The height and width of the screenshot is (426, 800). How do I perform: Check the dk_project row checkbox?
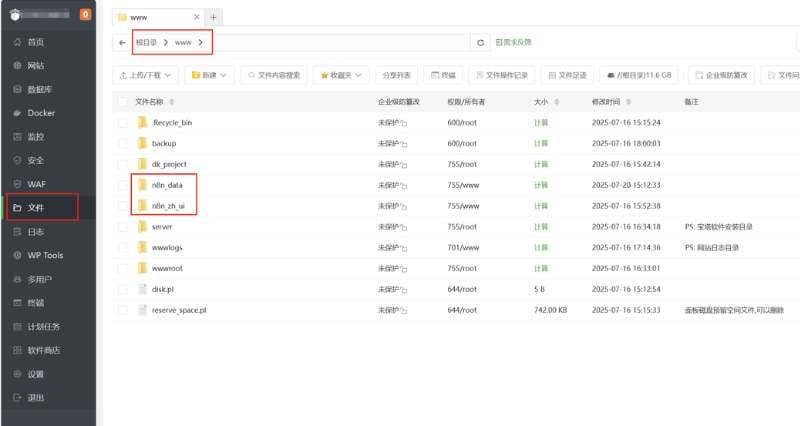[122, 164]
